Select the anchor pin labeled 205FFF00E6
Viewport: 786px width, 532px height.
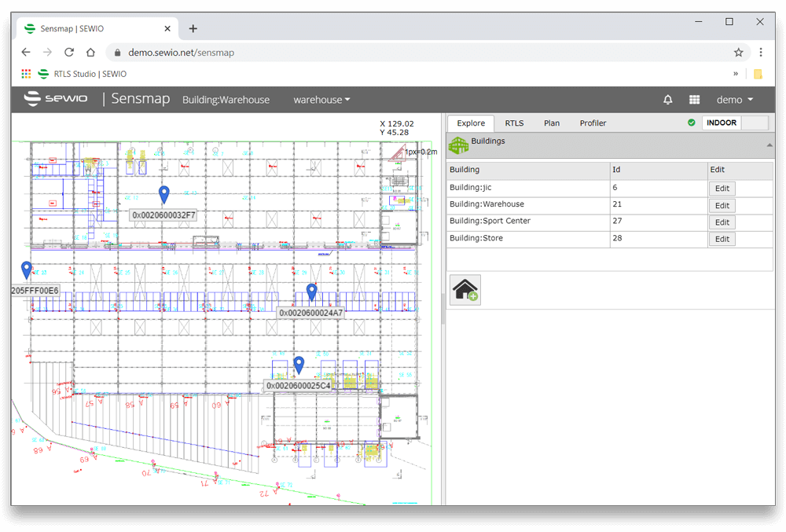(x=26, y=270)
